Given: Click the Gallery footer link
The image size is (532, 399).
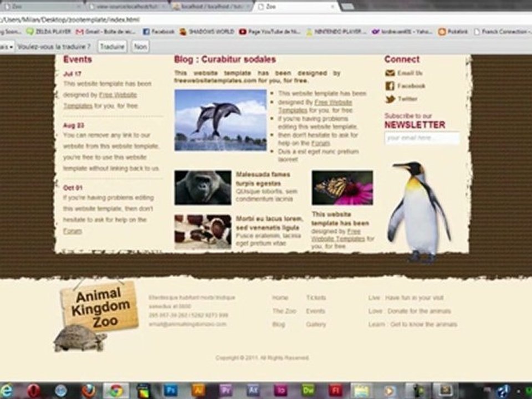Looking at the screenshot, I should pos(316,324).
